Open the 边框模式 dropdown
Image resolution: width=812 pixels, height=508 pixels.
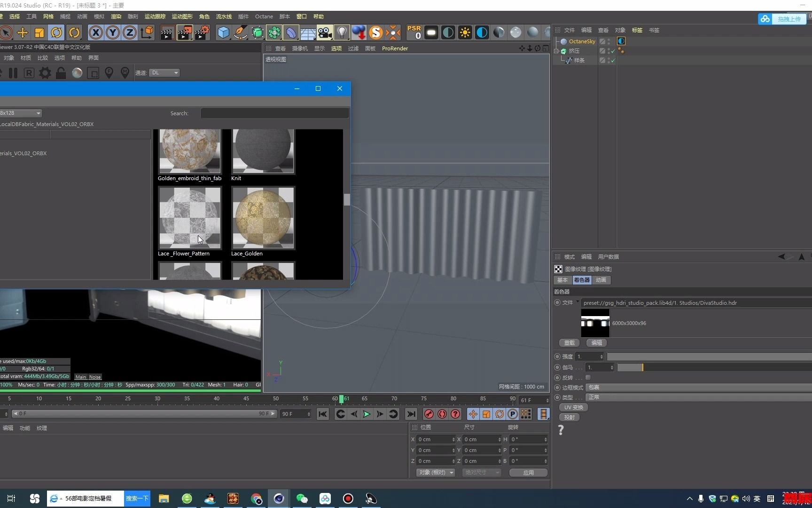(x=699, y=388)
